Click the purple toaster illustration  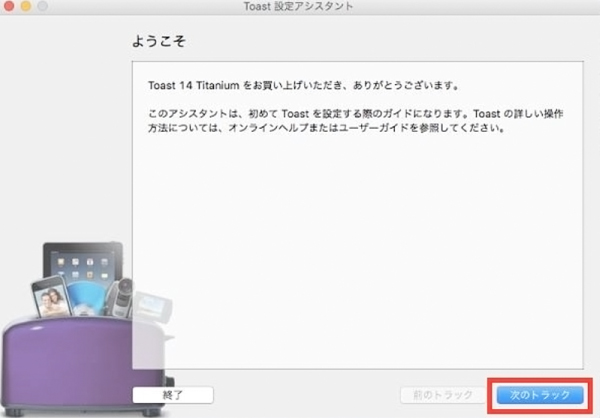pyautogui.click(x=86, y=329)
